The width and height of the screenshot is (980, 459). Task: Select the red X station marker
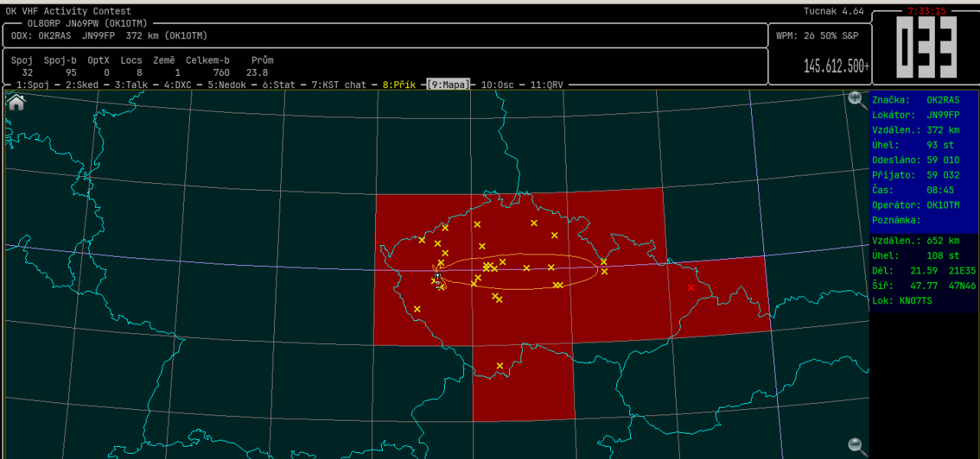click(691, 287)
